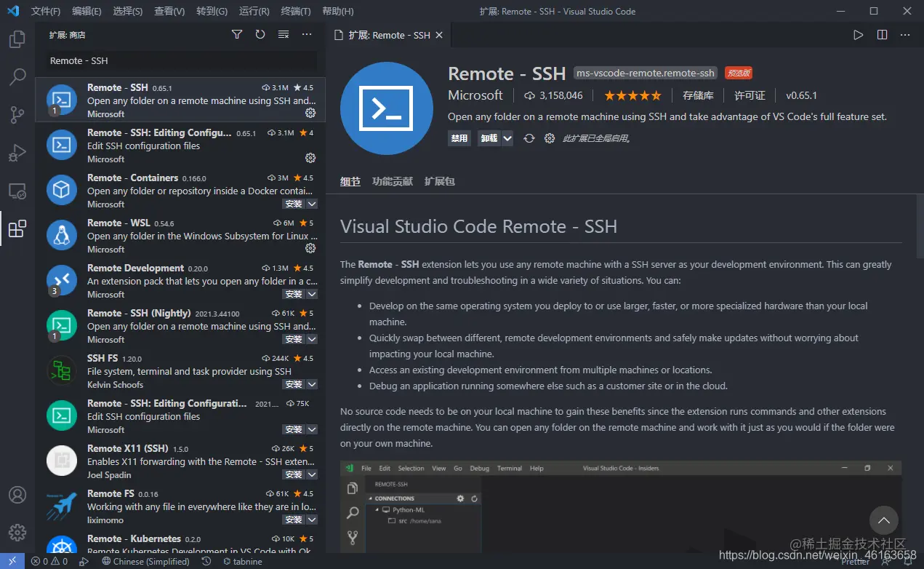Click the five-star rating in extension header

[632, 95]
